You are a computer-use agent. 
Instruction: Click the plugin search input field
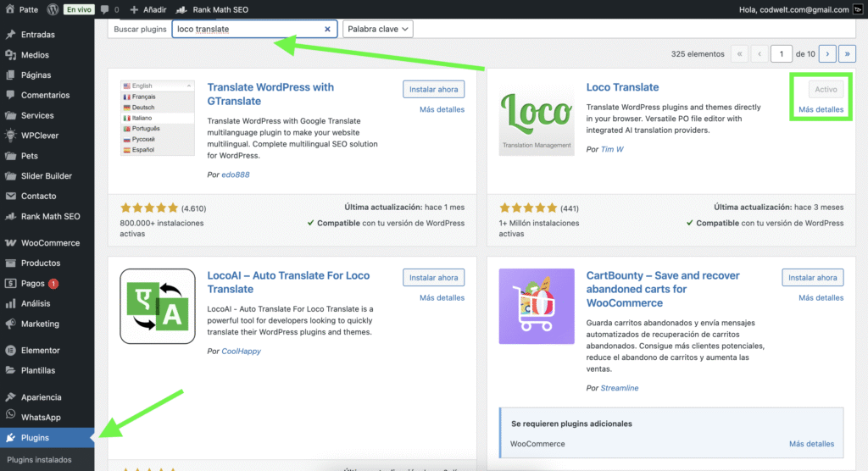246,29
